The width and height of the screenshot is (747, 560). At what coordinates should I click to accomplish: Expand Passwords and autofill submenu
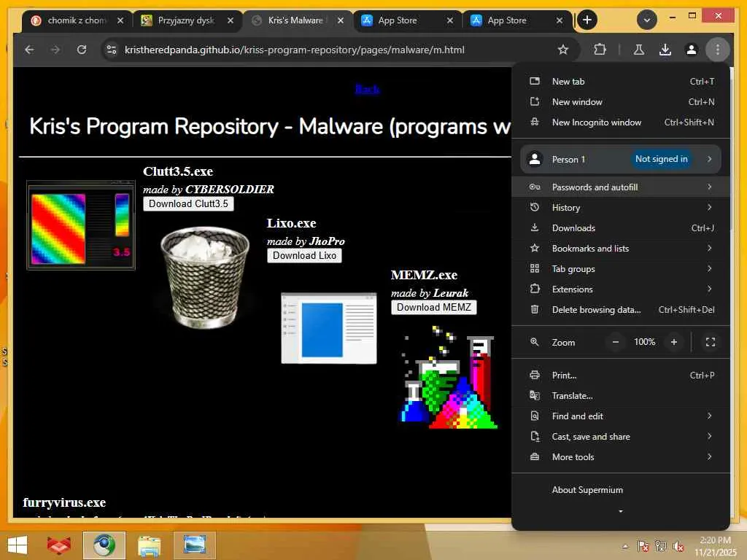(621, 187)
